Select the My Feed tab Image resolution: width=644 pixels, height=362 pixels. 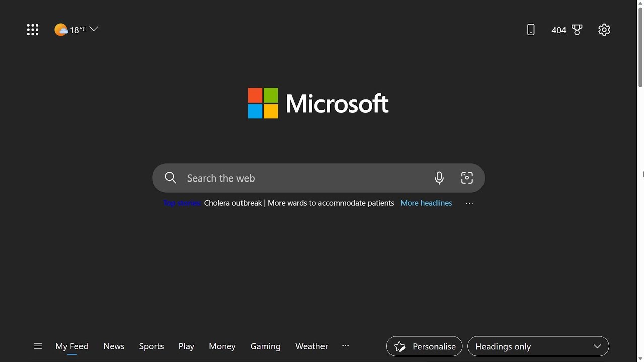coord(72,346)
